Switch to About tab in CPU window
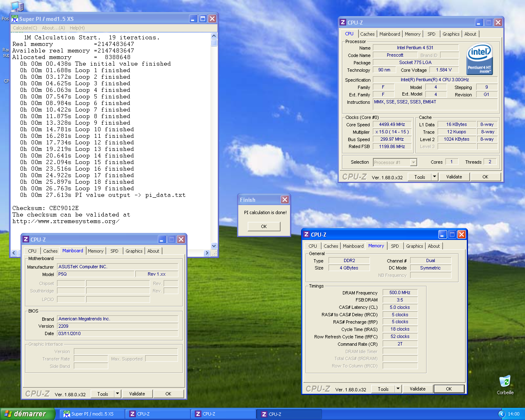The image size is (525, 420). 470,34
